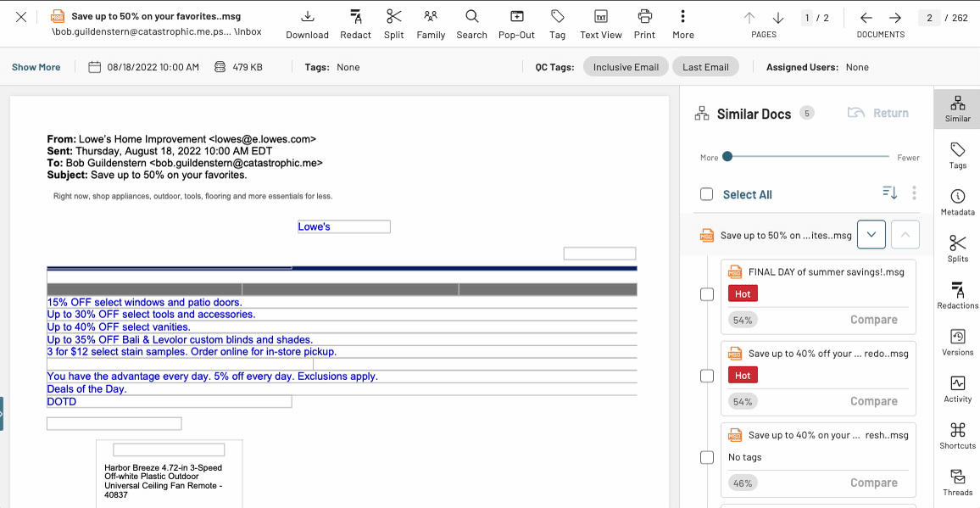The width and height of the screenshot is (980, 508).
Task: Click the sort order icon
Action: click(x=890, y=193)
